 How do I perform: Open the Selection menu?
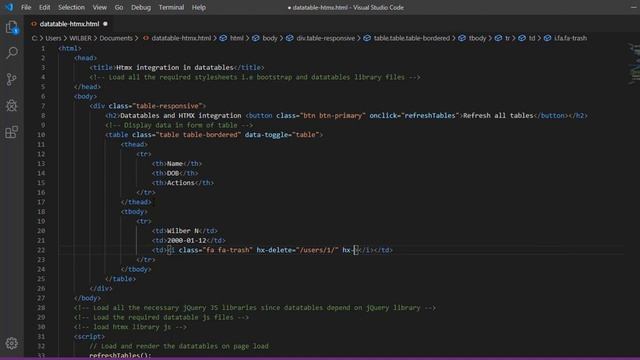(x=71, y=7)
